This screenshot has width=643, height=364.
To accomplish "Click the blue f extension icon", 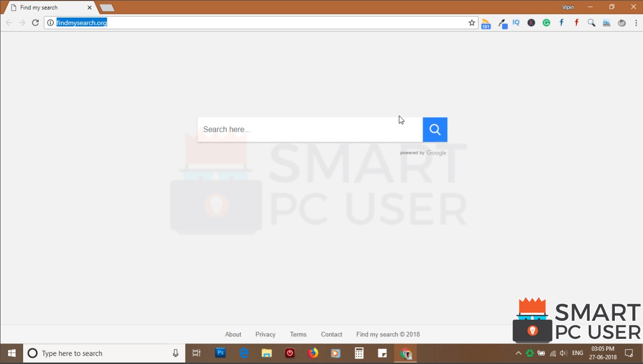I will coord(561,23).
